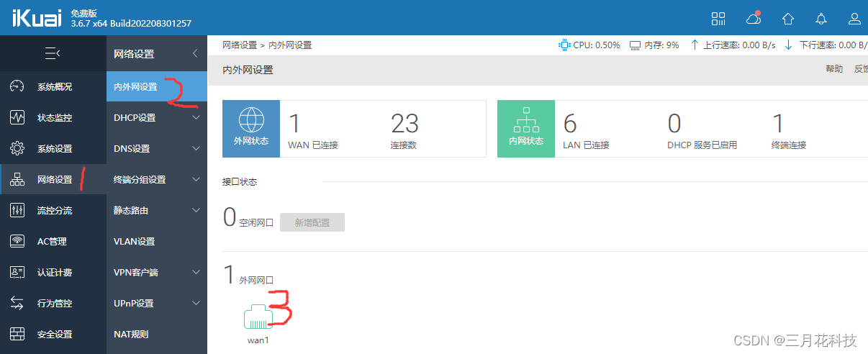Open VLAN设置 submenu item
The width and height of the screenshot is (868, 354).
pos(157,242)
